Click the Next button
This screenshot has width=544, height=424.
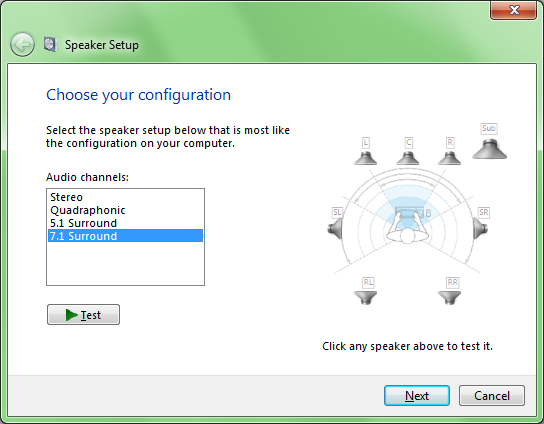tap(417, 396)
